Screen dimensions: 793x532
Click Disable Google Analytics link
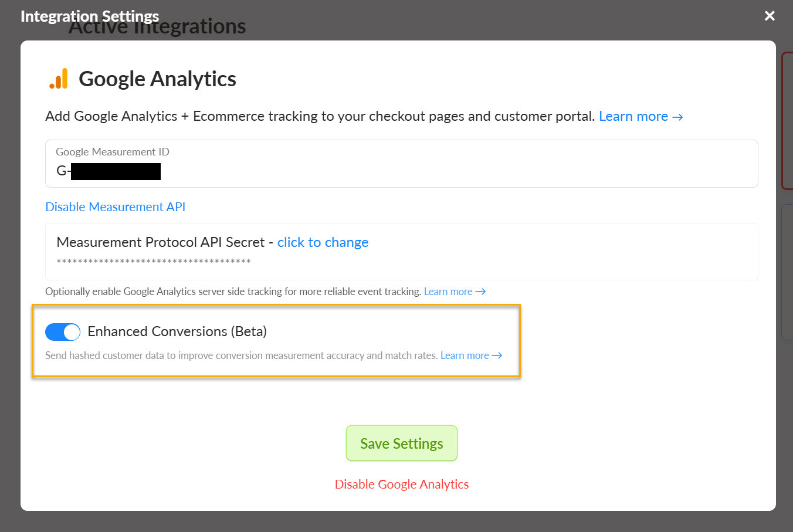(x=401, y=484)
